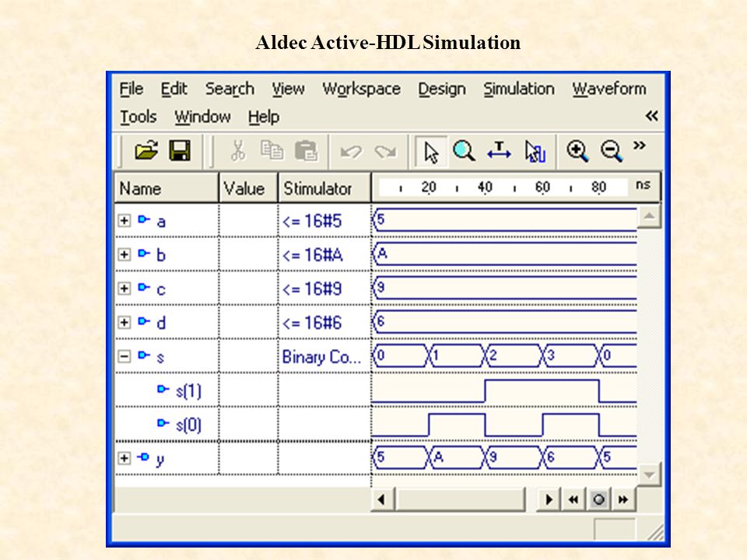Show hidden menu items chevron
Screen dimensions: 747x560
coord(652,116)
